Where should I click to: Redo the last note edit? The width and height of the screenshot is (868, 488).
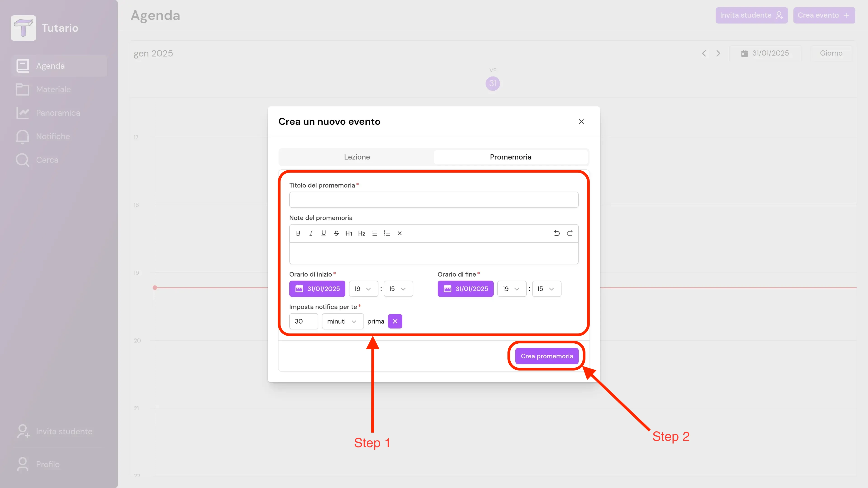pos(569,233)
